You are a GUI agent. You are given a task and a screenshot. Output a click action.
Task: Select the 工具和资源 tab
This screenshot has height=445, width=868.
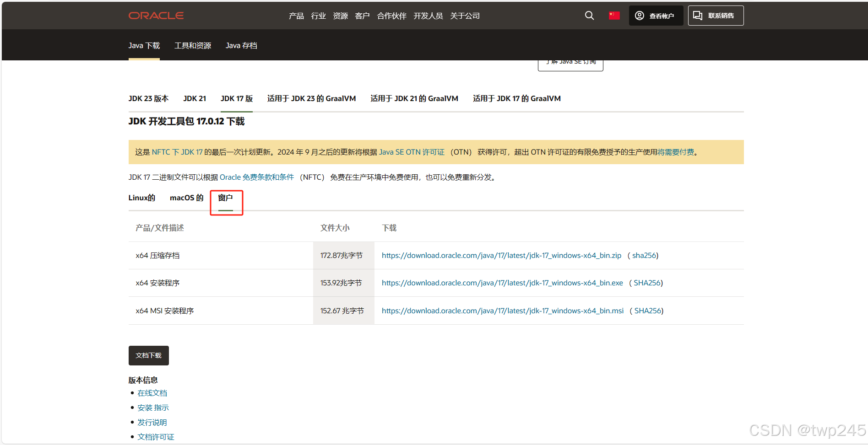[x=193, y=45]
